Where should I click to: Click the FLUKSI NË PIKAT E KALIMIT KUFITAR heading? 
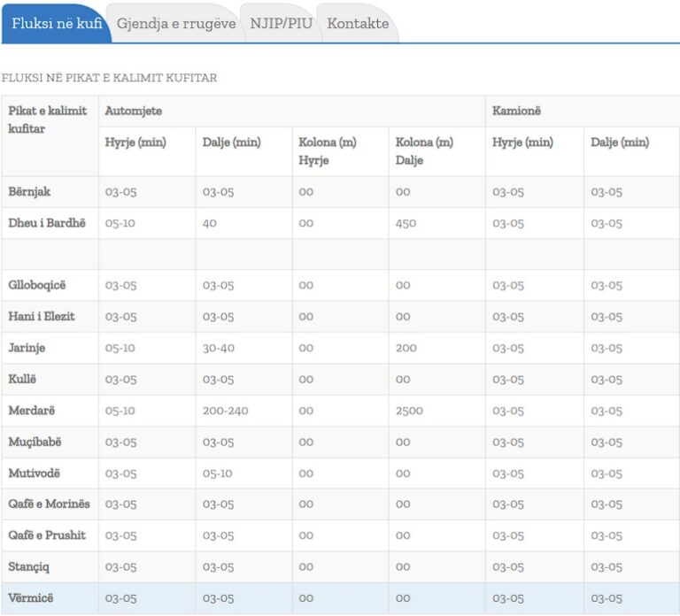click(x=109, y=78)
